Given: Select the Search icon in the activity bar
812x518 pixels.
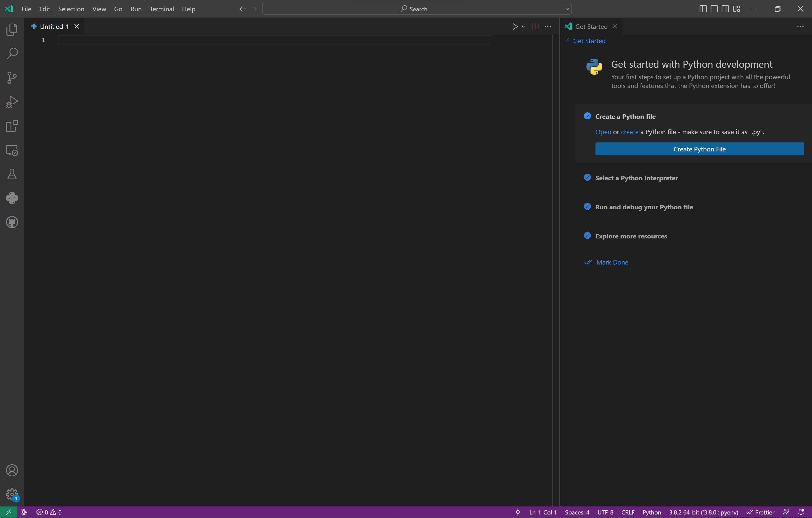Looking at the screenshot, I should [12, 53].
